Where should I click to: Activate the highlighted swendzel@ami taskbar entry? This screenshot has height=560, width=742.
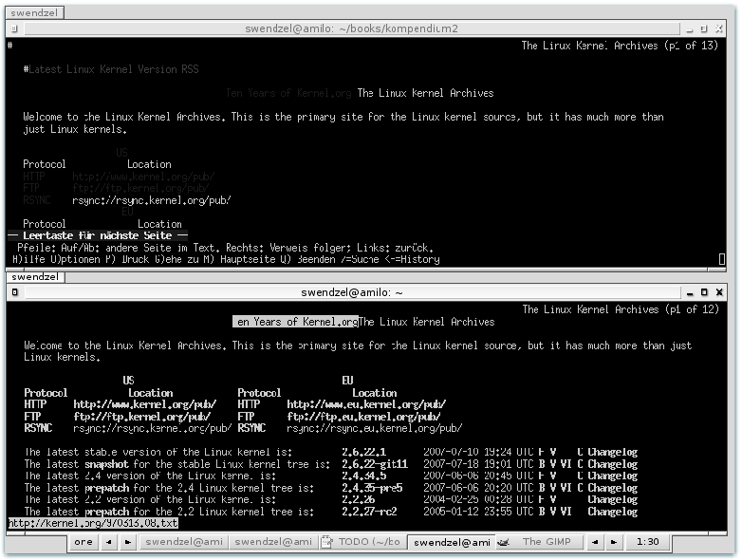pyautogui.click(x=453, y=542)
